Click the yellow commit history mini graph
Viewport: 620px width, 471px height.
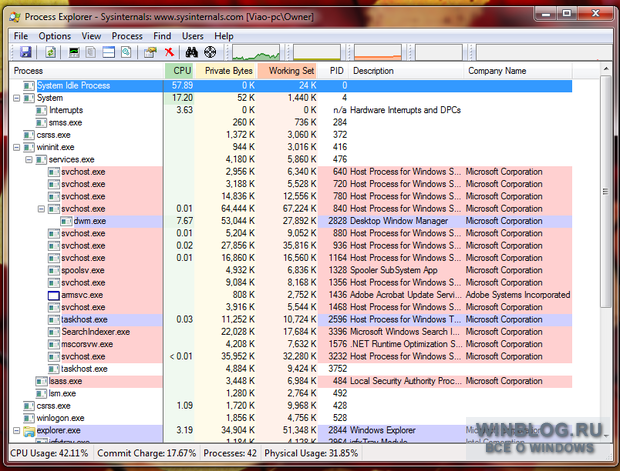click(317, 52)
